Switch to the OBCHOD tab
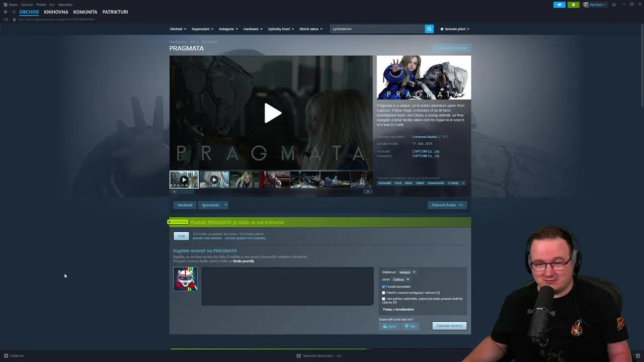Screen dimensions: 644x362 tap(29, 12)
